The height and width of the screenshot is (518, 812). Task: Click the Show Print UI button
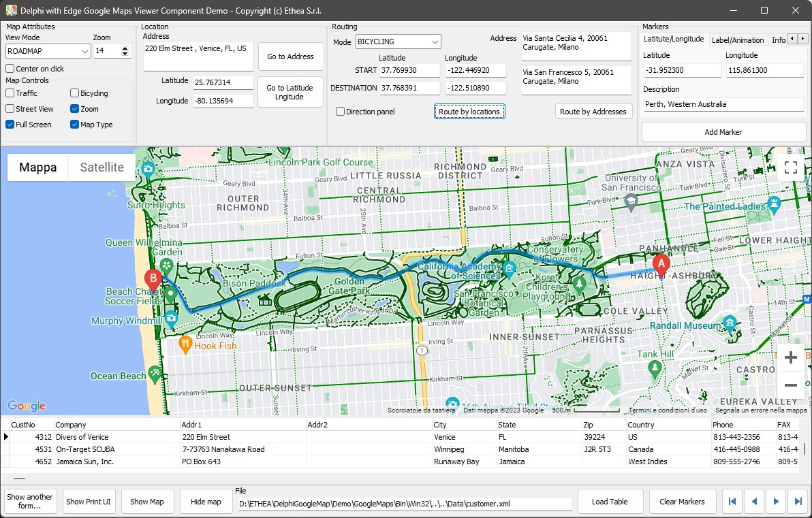[x=89, y=502]
